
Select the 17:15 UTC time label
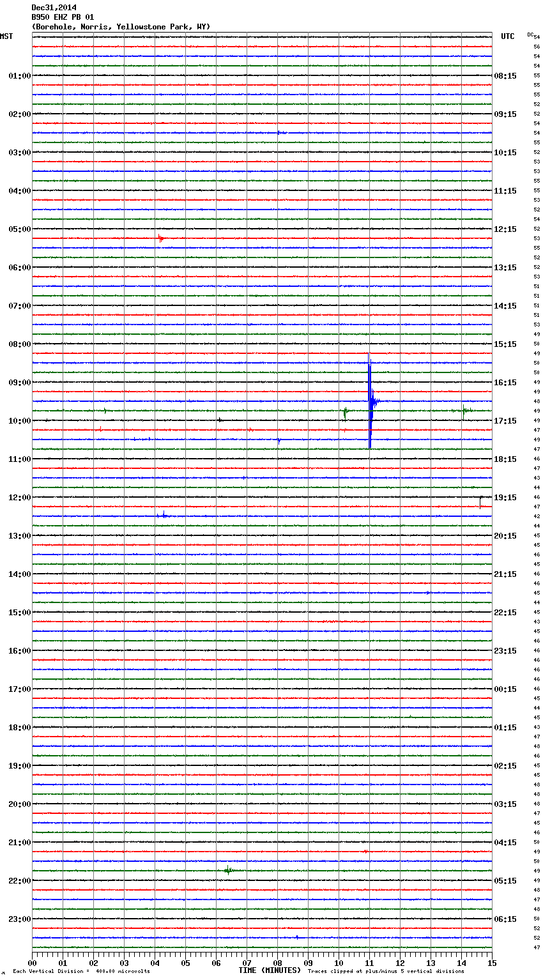[x=505, y=421]
